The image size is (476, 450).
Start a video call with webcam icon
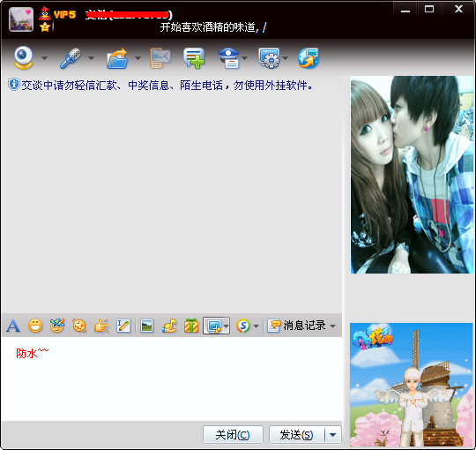(x=24, y=57)
